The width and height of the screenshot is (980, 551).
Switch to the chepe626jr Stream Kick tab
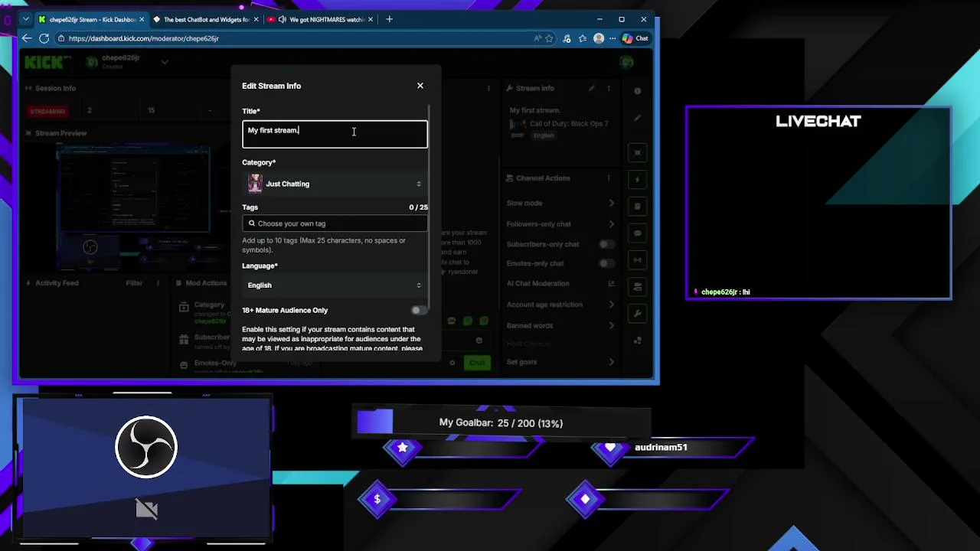91,19
